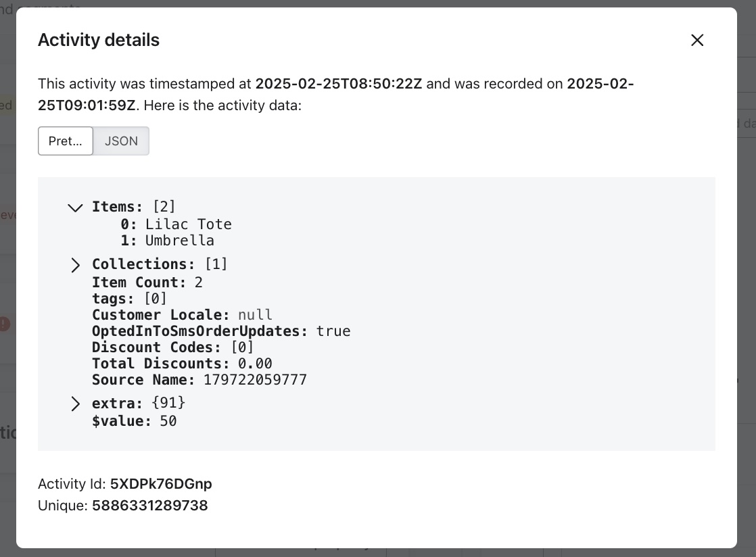This screenshot has height=557, width=756.
Task: Click the timestamp 2025-02-25T08:50:22Z
Action: pos(338,84)
